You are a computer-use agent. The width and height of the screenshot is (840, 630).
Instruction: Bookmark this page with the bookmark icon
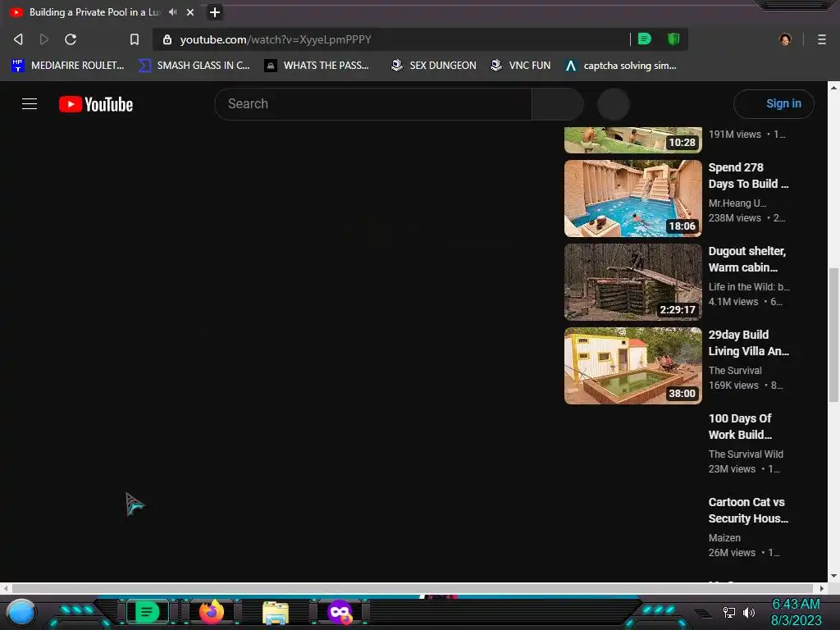coord(135,39)
